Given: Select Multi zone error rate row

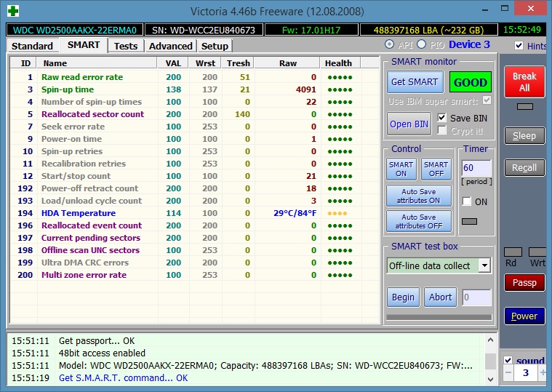Looking at the screenshot, I should pos(195,275).
